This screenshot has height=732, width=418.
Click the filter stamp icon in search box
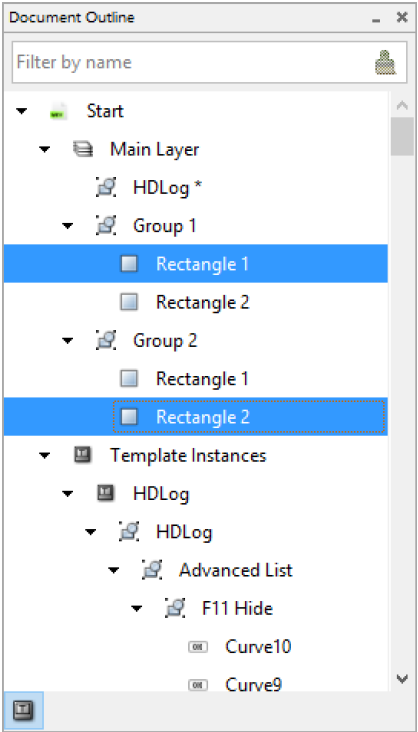386,62
